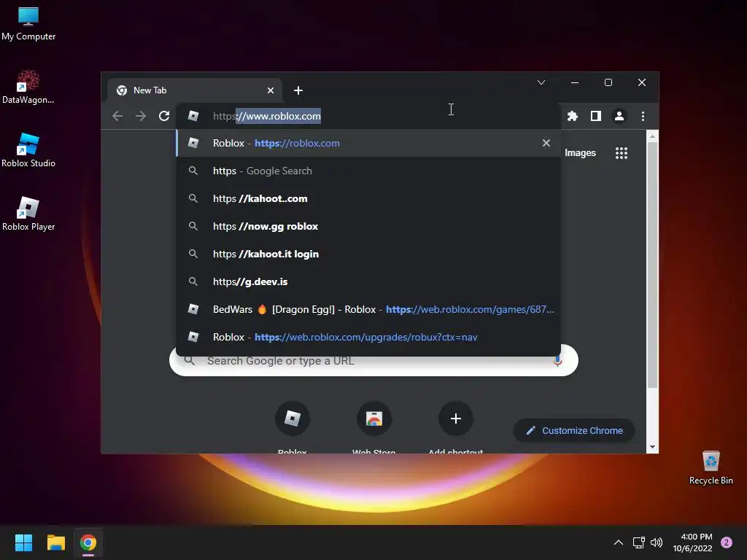Select the New Tab tab
Viewport: 747px width, 560px height.
195,90
